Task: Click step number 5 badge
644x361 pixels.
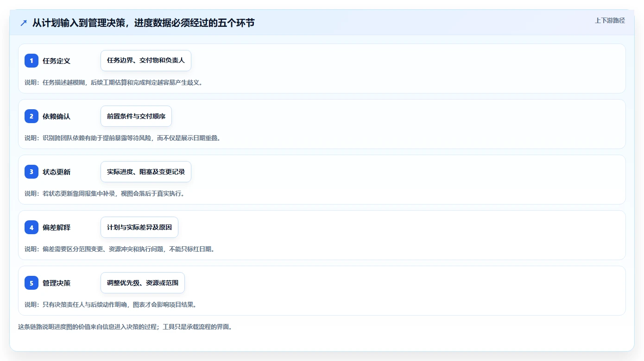Action: [x=32, y=283]
